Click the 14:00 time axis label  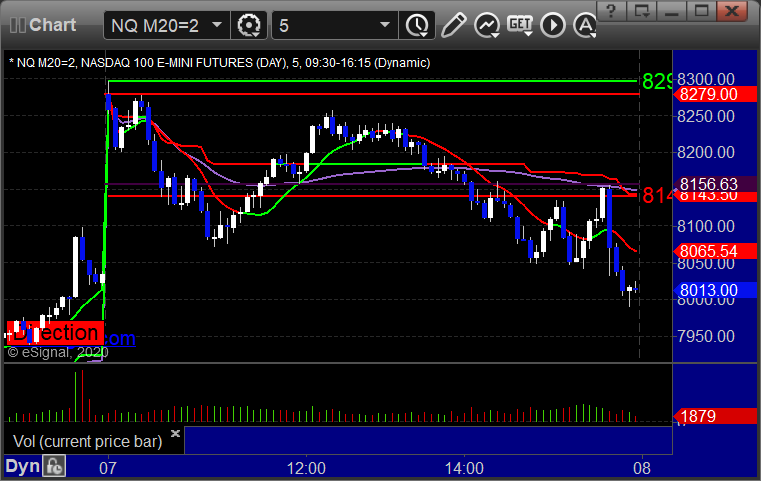(x=464, y=468)
